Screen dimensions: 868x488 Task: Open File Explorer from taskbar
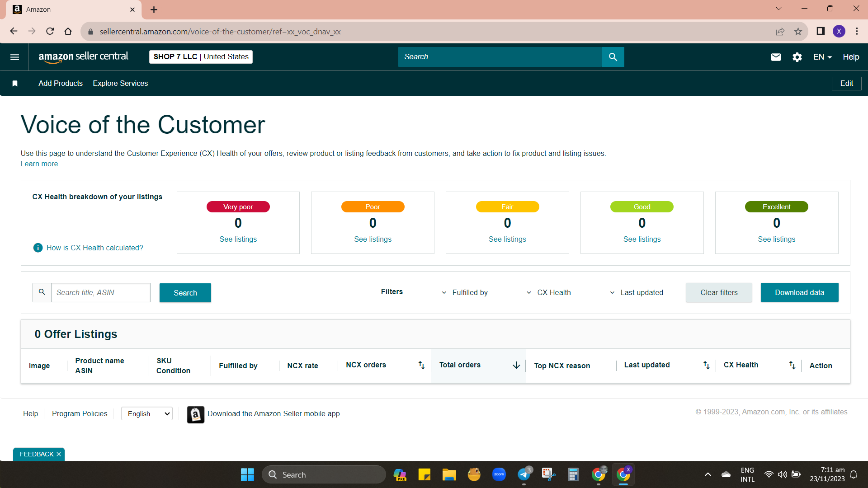click(x=449, y=475)
